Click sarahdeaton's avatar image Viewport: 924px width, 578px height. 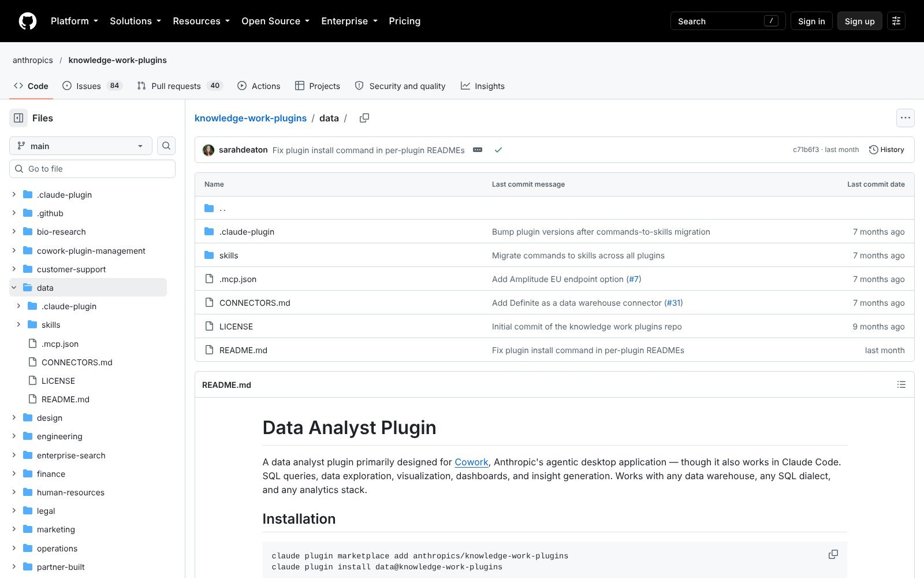208,150
